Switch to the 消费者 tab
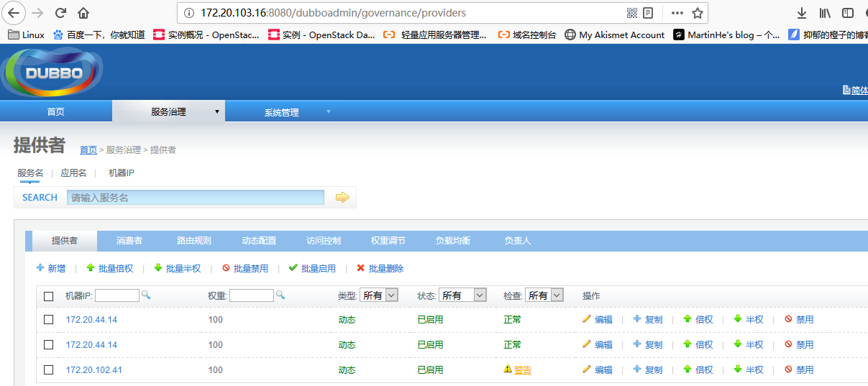The width and height of the screenshot is (868, 386). [129, 241]
